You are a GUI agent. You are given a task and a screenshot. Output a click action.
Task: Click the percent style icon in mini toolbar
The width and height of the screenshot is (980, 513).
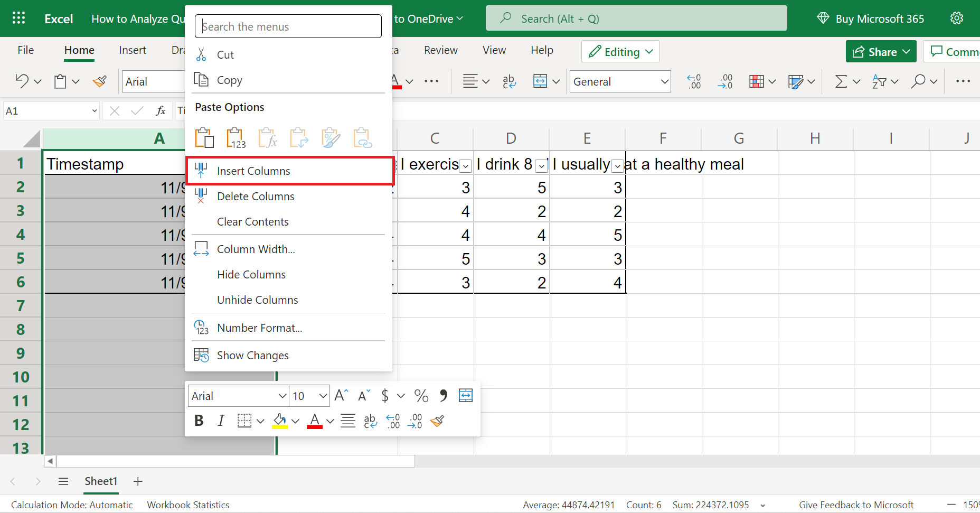(x=421, y=396)
